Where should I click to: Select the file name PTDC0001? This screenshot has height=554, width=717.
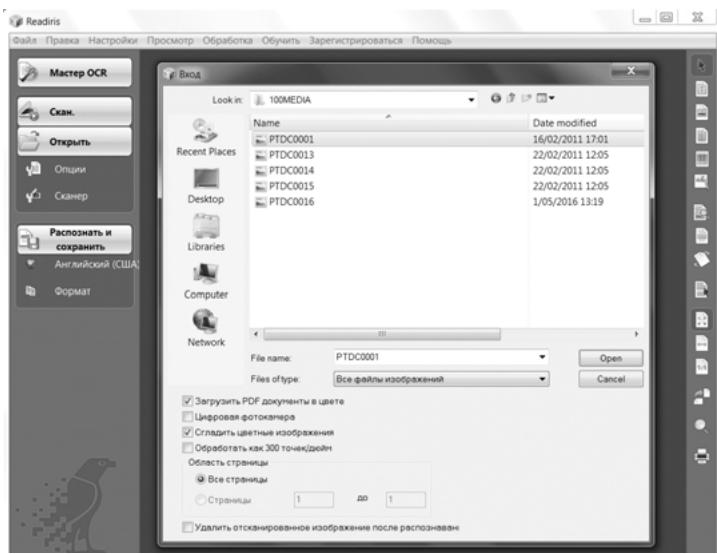tap(291, 139)
